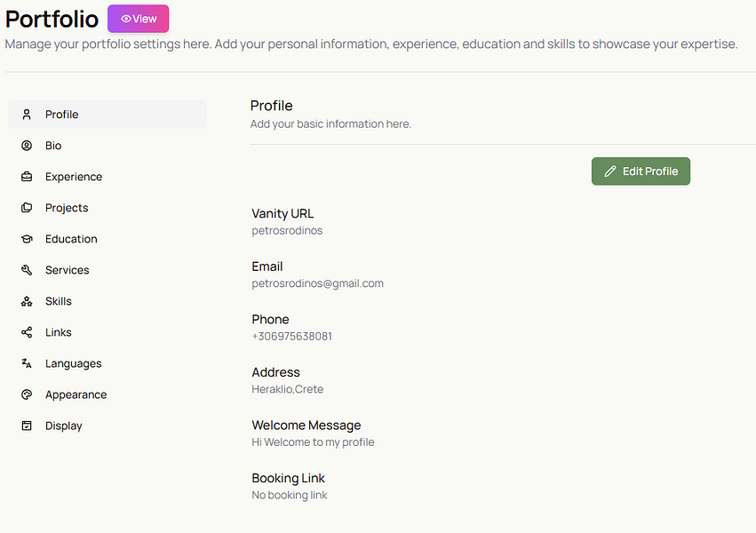Click the Bio circle-user icon
The image size is (756, 533).
click(27, 146)
